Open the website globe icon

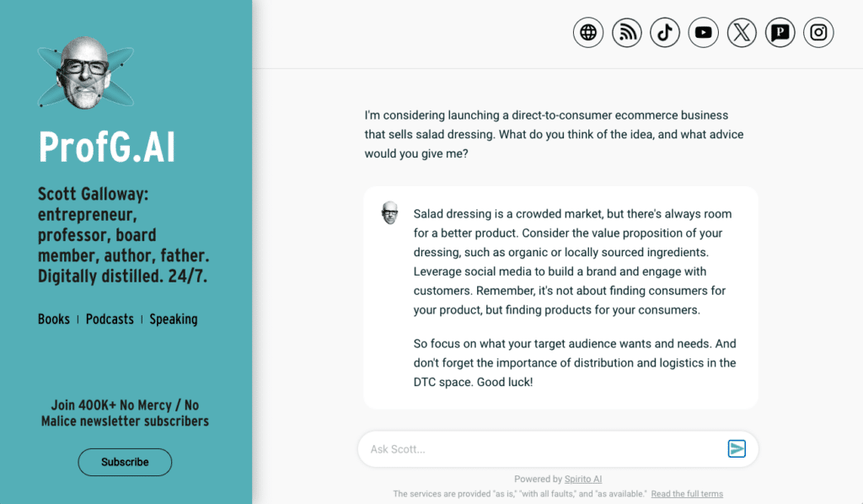[x=587, y=33]
